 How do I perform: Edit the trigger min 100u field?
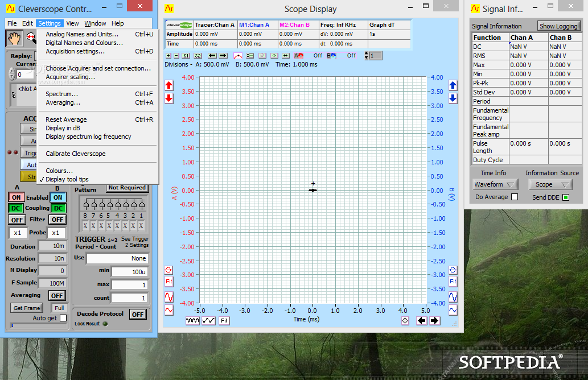[x=129, y=272]
